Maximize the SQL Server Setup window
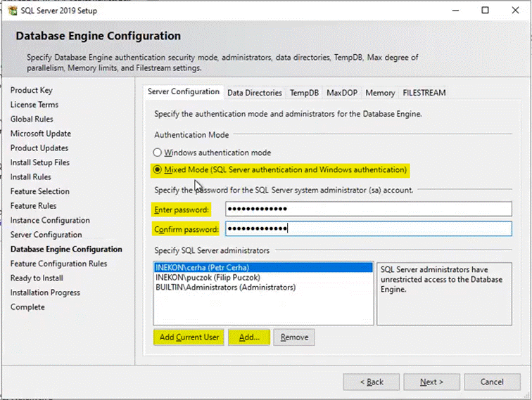 click(x=485, y=11)
